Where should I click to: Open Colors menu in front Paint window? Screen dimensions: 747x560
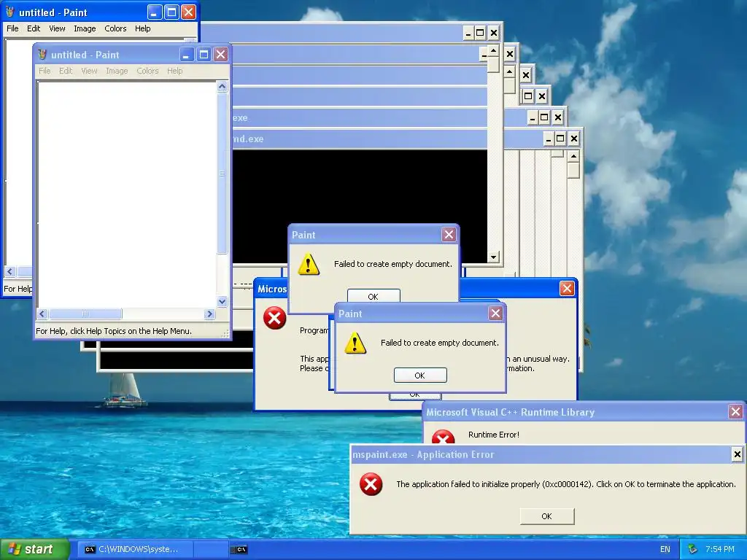(x=147, y=71)
